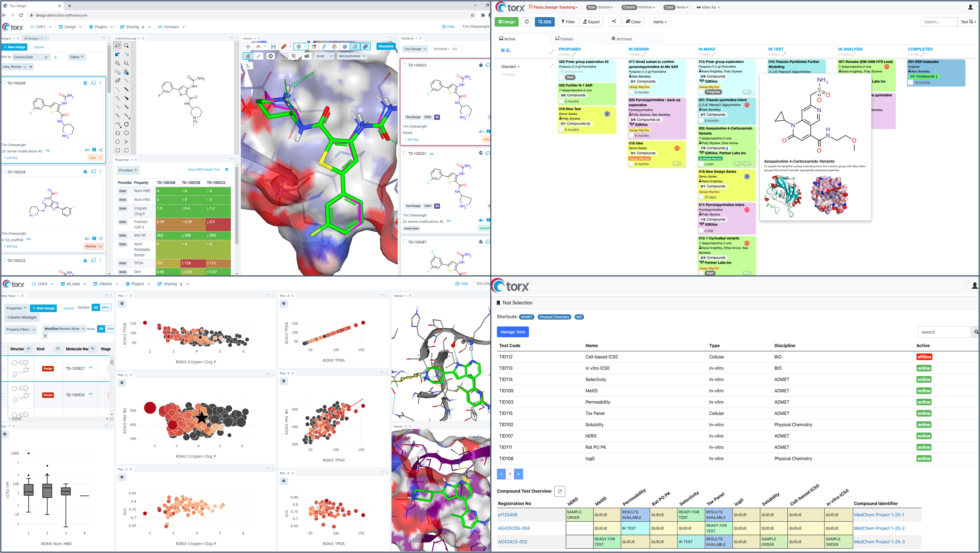
Task: Select the lasso tool in ChemDraw panel
Action: pyautogui.click(x=117, y=45)
